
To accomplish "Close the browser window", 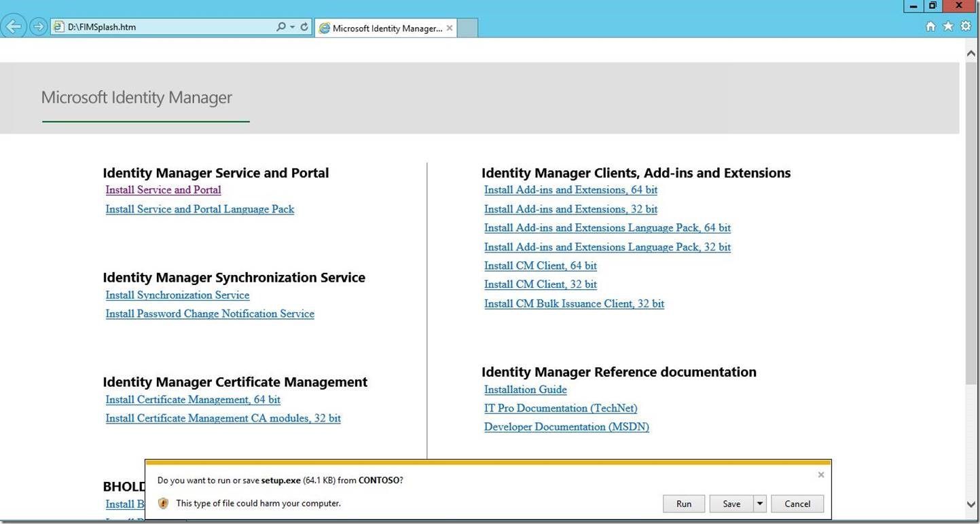I will [x=960, y=6].
